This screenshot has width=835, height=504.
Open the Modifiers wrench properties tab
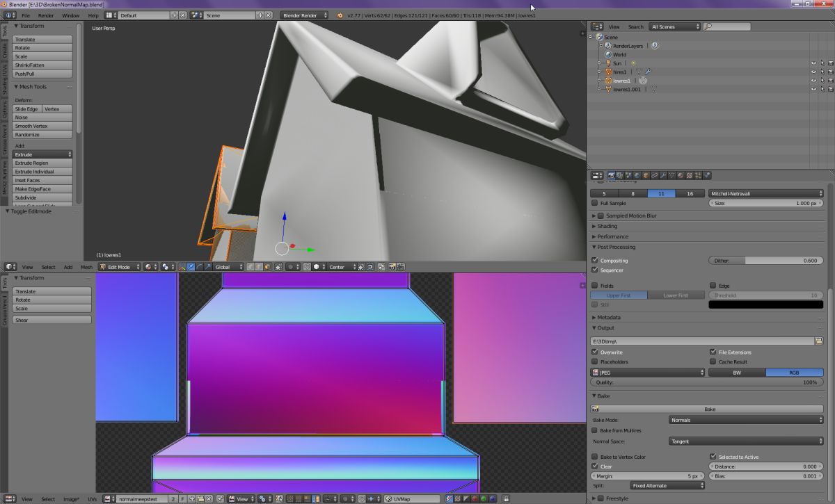[663, 175]
